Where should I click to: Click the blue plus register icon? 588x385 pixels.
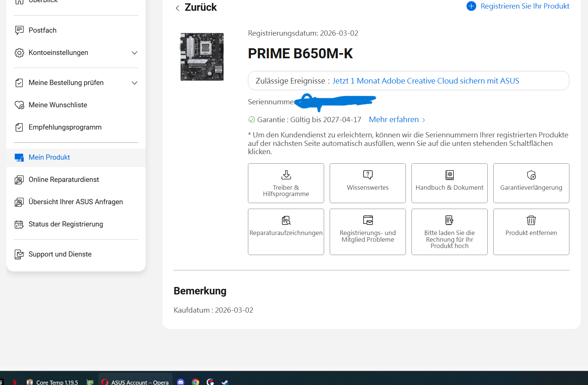[471, 6]
